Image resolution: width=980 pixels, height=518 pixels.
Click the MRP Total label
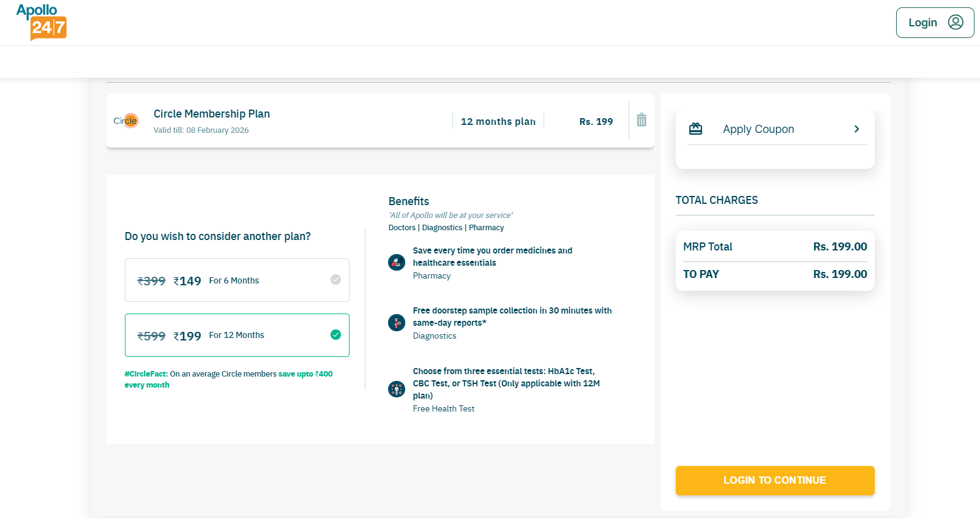tap(708, 247)
